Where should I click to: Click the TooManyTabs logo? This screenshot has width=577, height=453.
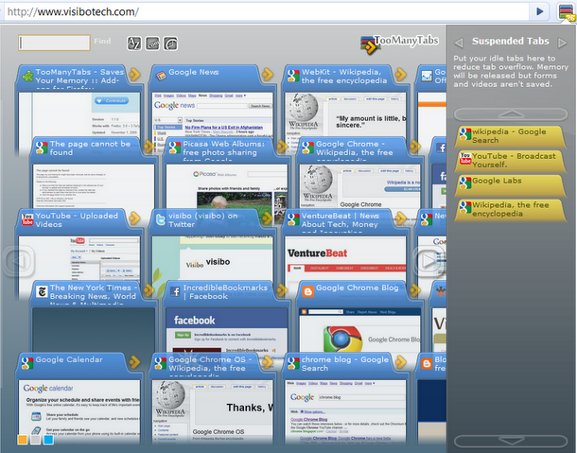click(x=400, y=44)
